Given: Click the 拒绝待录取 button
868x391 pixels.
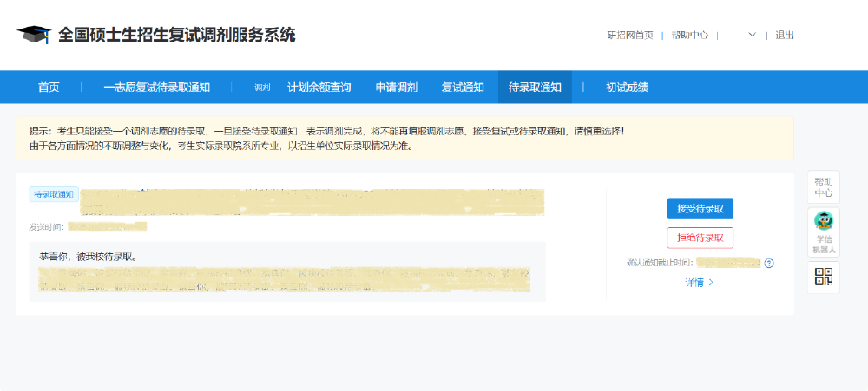Looking at the screenshot, I should pyautogui.click(x=700, y=238).
